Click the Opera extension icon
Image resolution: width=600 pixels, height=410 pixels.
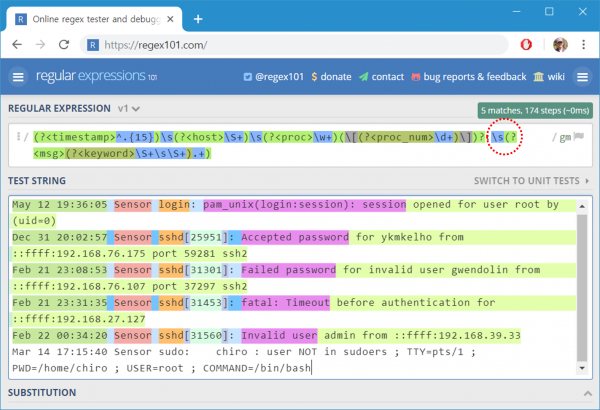coord(526,45)
